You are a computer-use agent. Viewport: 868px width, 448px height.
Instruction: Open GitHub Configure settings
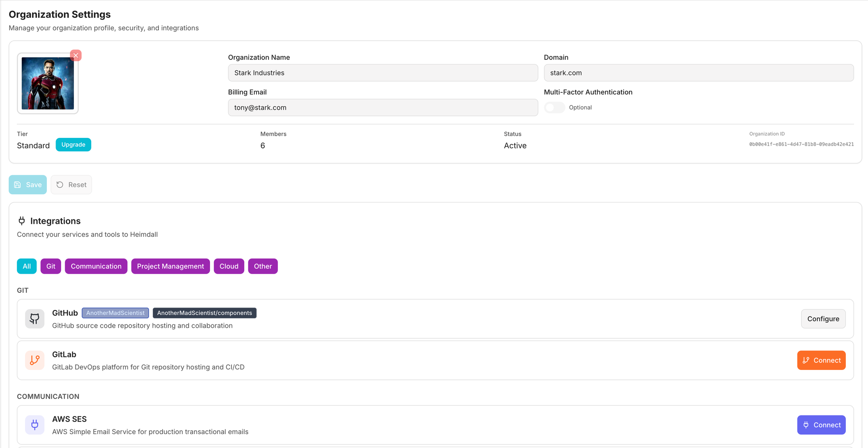point(823,319)
